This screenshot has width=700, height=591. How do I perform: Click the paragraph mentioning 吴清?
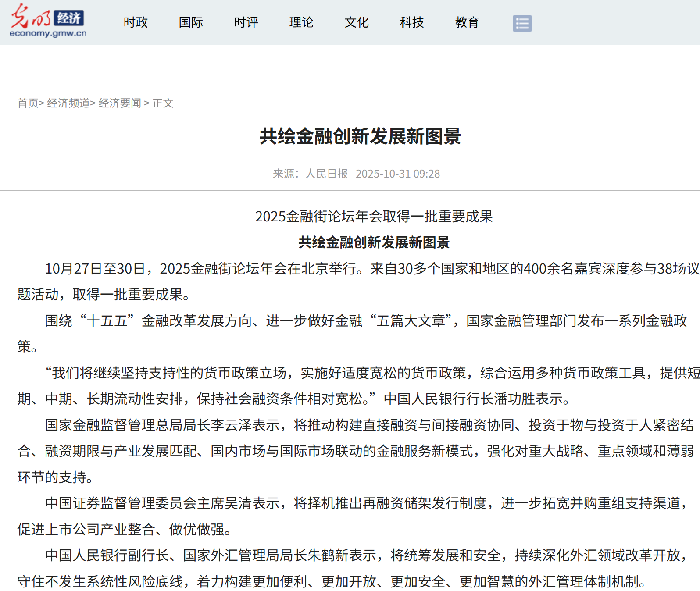tap(351, 516)
